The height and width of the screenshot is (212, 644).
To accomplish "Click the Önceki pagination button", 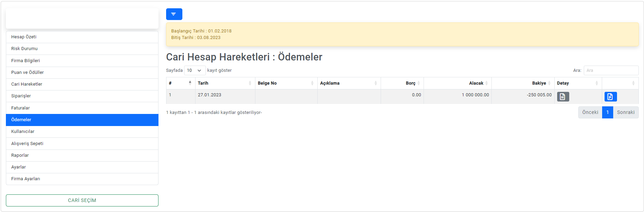I will pos(590,112).
